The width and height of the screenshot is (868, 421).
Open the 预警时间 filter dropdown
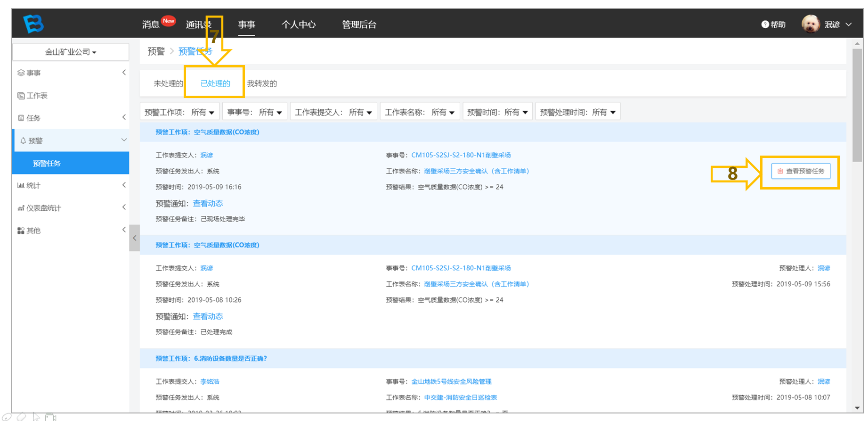(x=497, y=112)
